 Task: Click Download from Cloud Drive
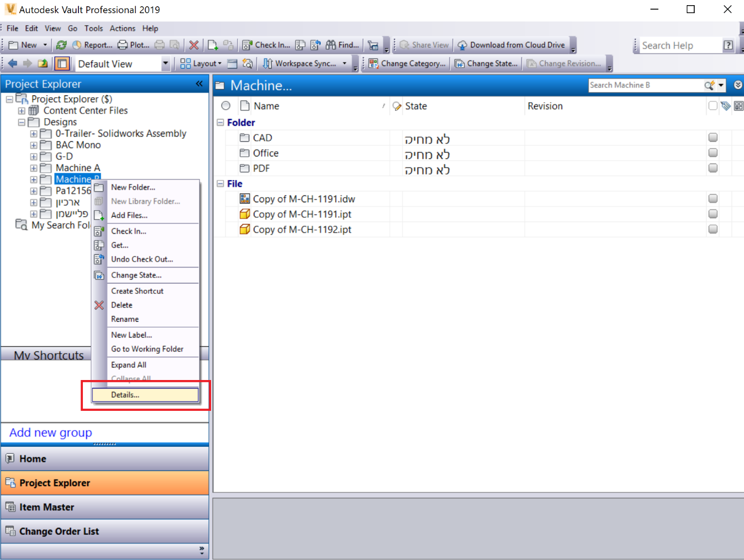point(511,45)
